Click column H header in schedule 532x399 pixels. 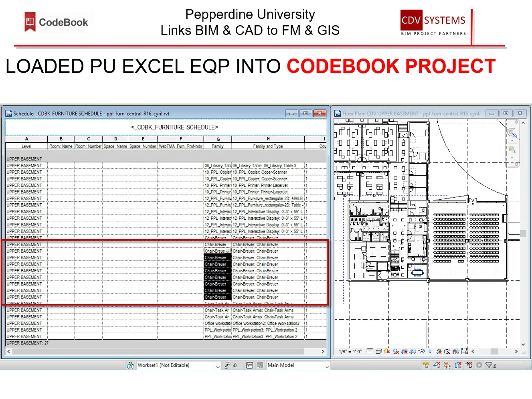(268, 139)
